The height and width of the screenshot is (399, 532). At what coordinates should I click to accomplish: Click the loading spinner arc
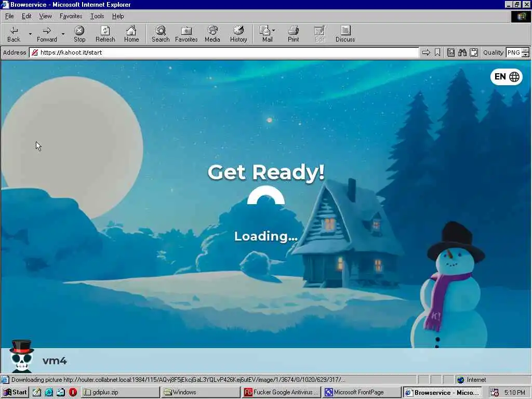coord(266,195)
